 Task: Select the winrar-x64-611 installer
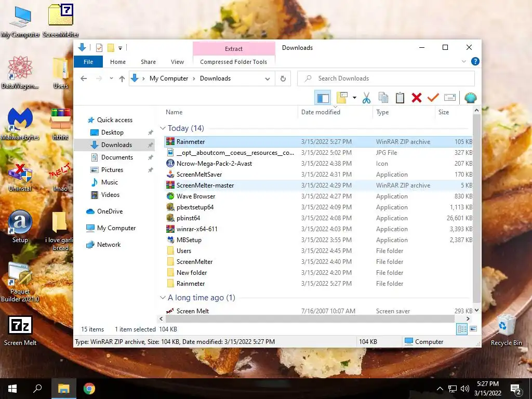tap(318, 229)
